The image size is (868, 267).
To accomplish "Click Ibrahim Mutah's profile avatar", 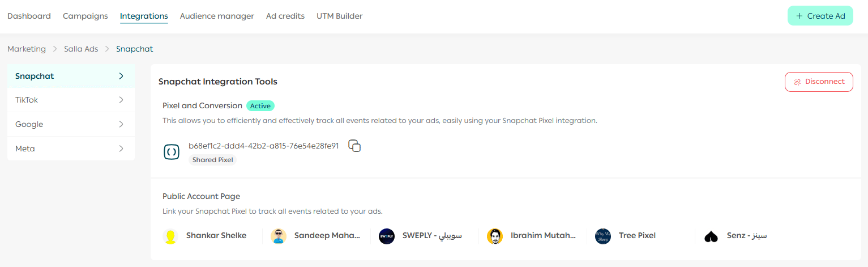I will tap(495, 236).
